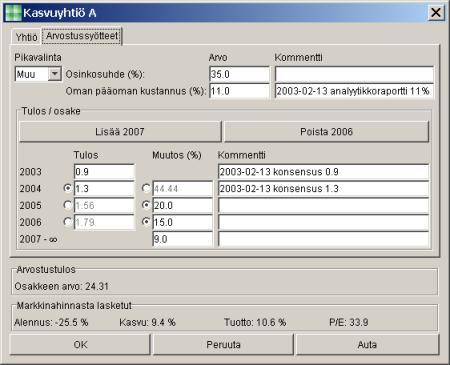
Task: Click the 2006 comment field
Action: (324, 222)
